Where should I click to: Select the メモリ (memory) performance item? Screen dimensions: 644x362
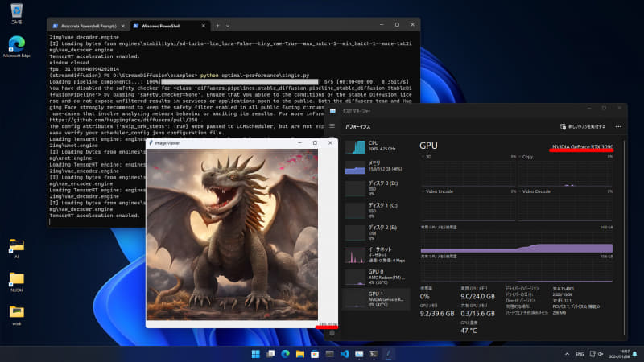[376, 167]
